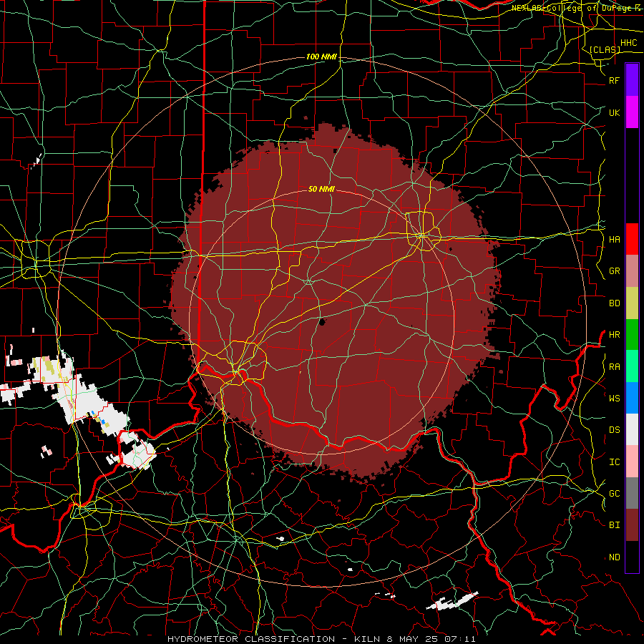Image resolution: width=644 pixels, height=644 pixels.
Task: Click the brown BI color swatch
Action: coord(632,525)
